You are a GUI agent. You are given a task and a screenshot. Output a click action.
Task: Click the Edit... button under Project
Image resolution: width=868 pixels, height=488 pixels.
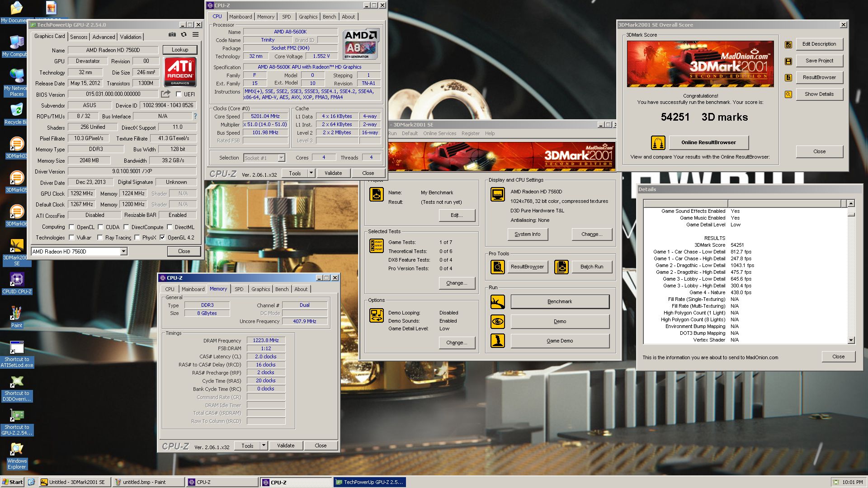tap(457, 216)
